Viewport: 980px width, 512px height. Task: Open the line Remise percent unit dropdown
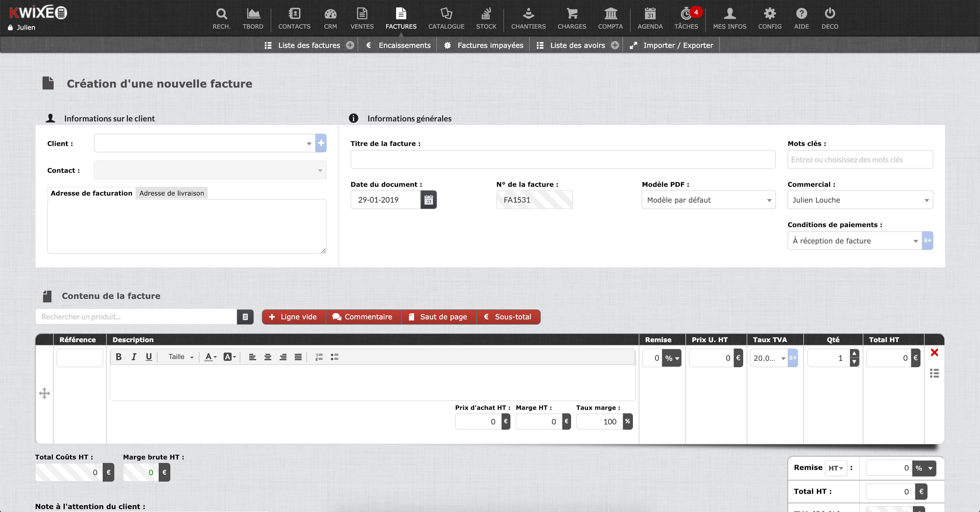(x=671, y=358)
